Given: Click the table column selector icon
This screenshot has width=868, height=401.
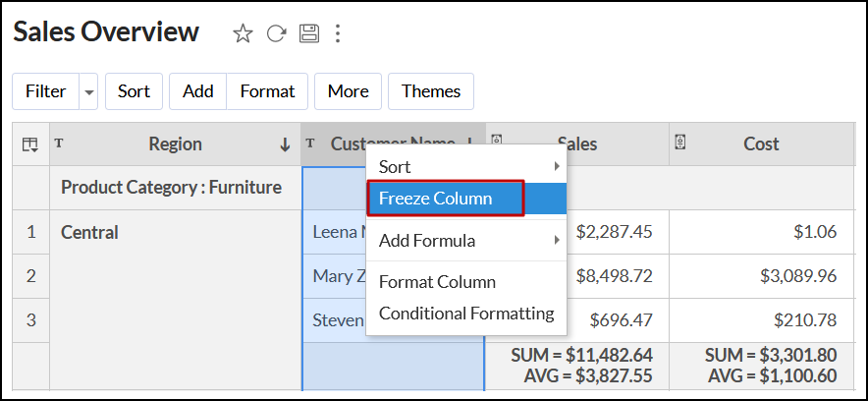Looking at the screenshot, I should click(x=30, y=144).
